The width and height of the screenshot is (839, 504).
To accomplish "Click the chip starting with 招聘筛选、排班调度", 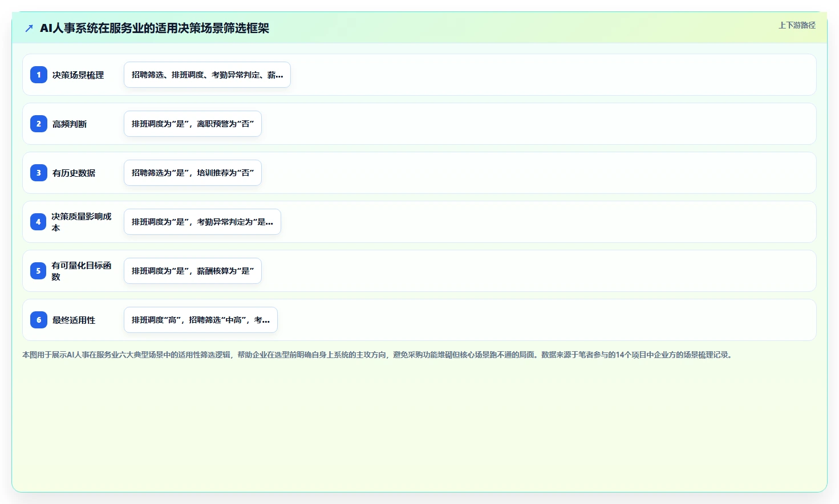I will point(207,75).
